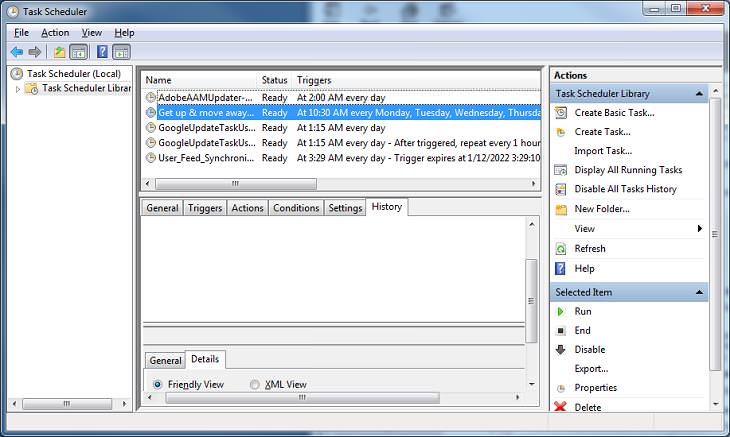Click the green Run arrow icon

click(x=561, y=311)
